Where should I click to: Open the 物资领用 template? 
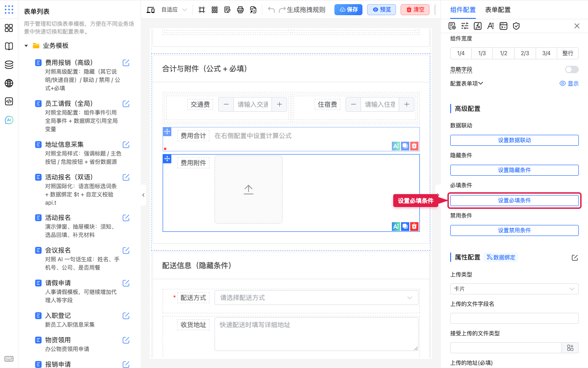pos(58,340)
